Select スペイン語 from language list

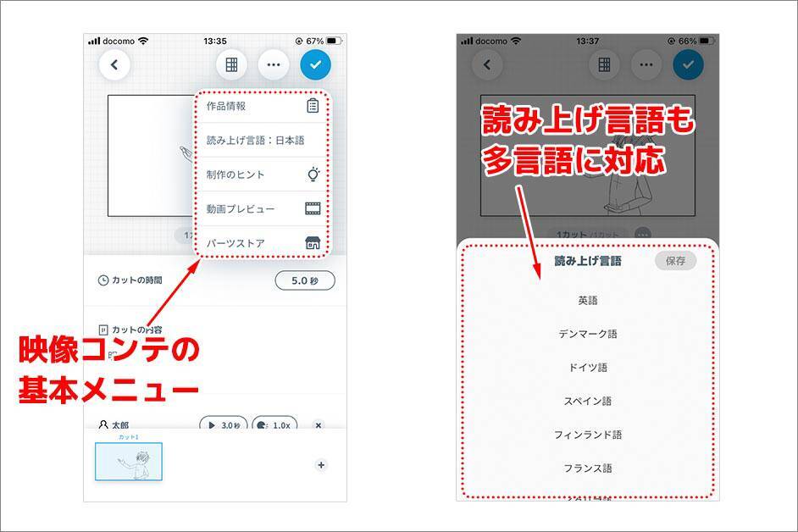pyautogui.click(x=588, y=402)
